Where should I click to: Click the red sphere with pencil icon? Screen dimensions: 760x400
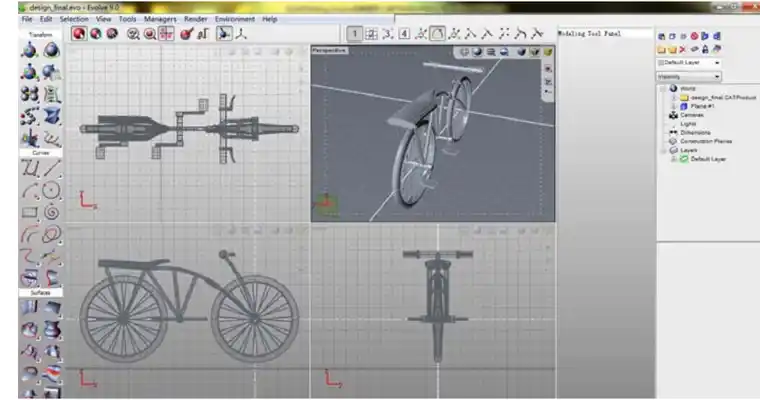click(187, 33)
